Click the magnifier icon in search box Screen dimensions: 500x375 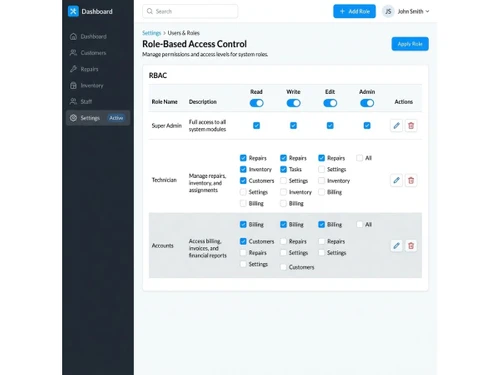(x=150, y=11)
